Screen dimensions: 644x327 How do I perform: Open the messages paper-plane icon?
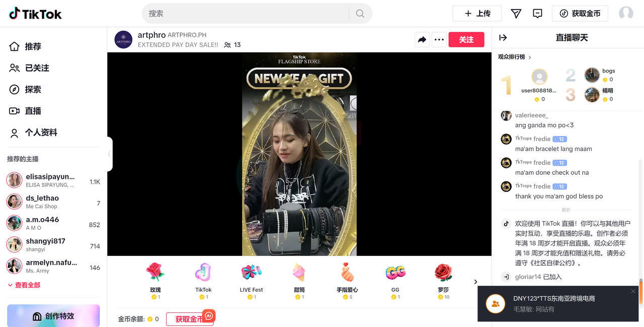(x=516, y=14)
